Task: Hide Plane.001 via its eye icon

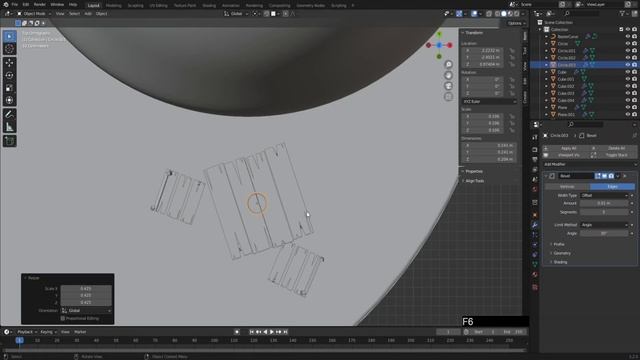Action: [x=628, y=114]
